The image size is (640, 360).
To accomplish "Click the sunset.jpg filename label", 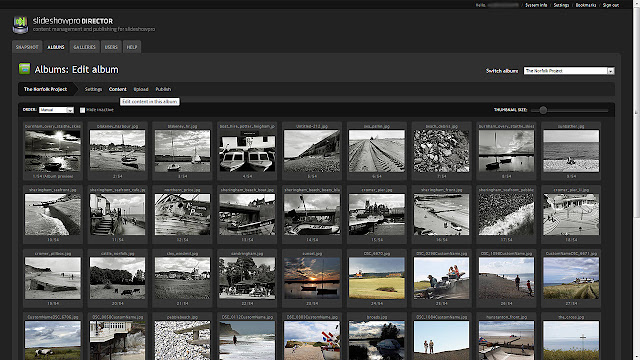I will [x=312, y=253].
